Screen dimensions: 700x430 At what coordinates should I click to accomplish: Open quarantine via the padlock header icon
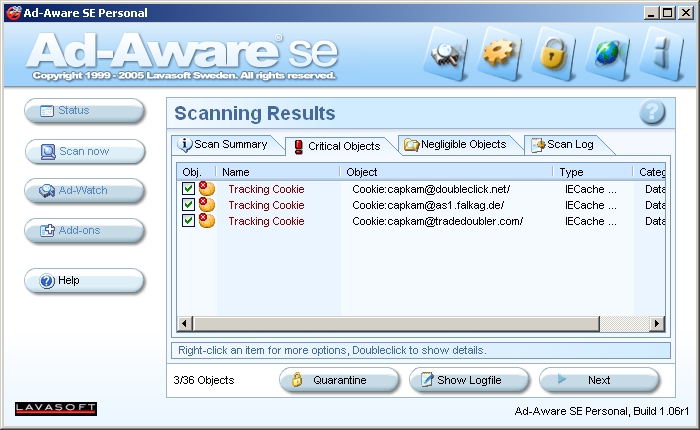point(553,54)
